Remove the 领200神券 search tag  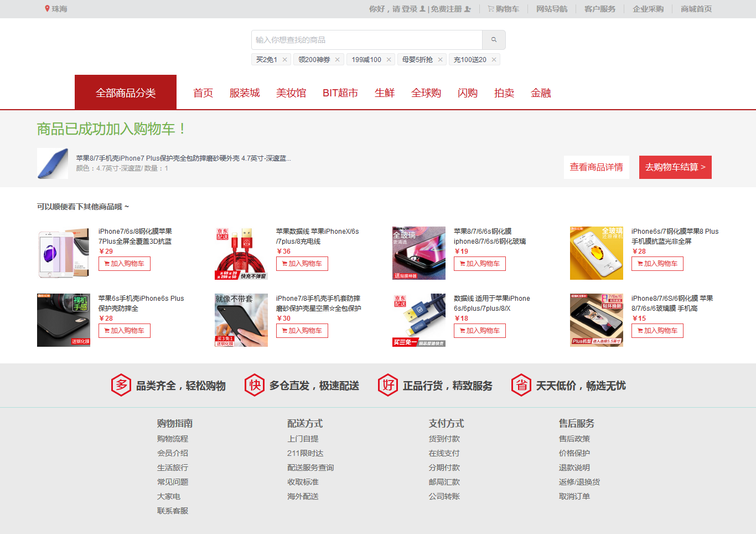point(337,60)
